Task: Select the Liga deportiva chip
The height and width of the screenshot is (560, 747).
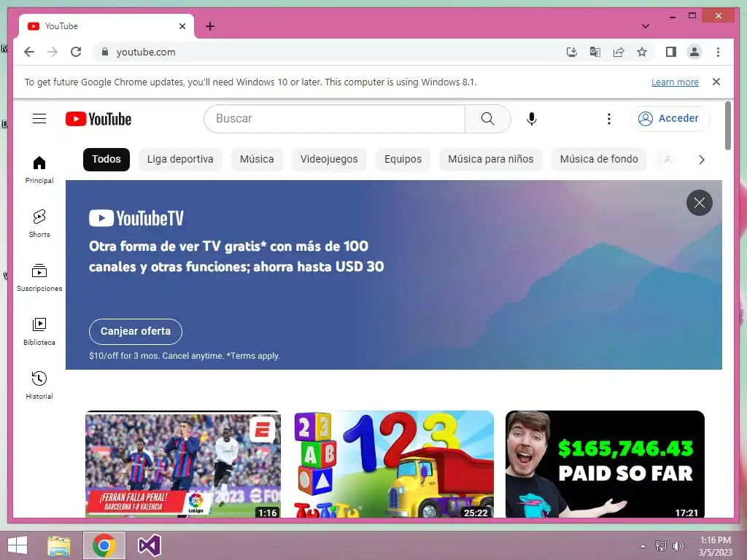Action: pyautogui.click(x=180, y=159)
